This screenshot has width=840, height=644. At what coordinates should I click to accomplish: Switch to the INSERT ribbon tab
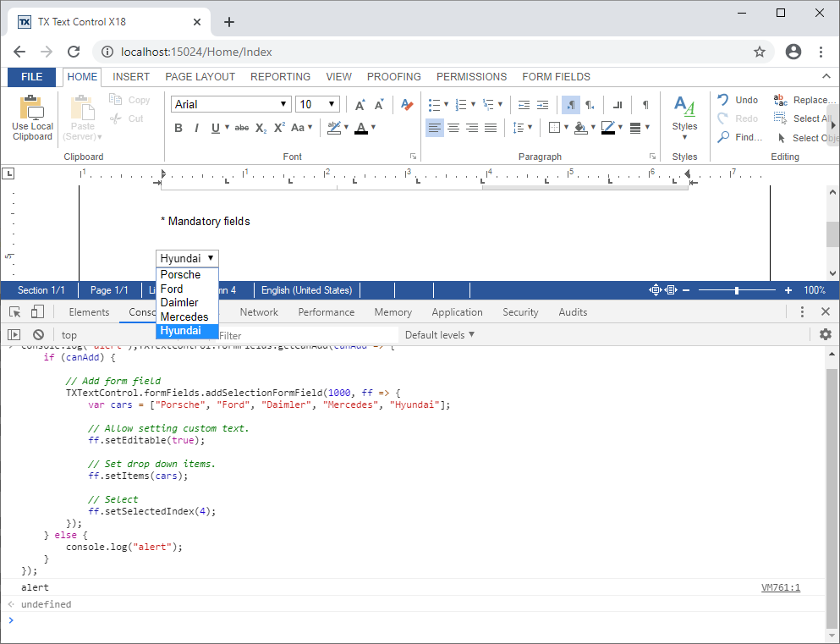click(x=131, y=76)
